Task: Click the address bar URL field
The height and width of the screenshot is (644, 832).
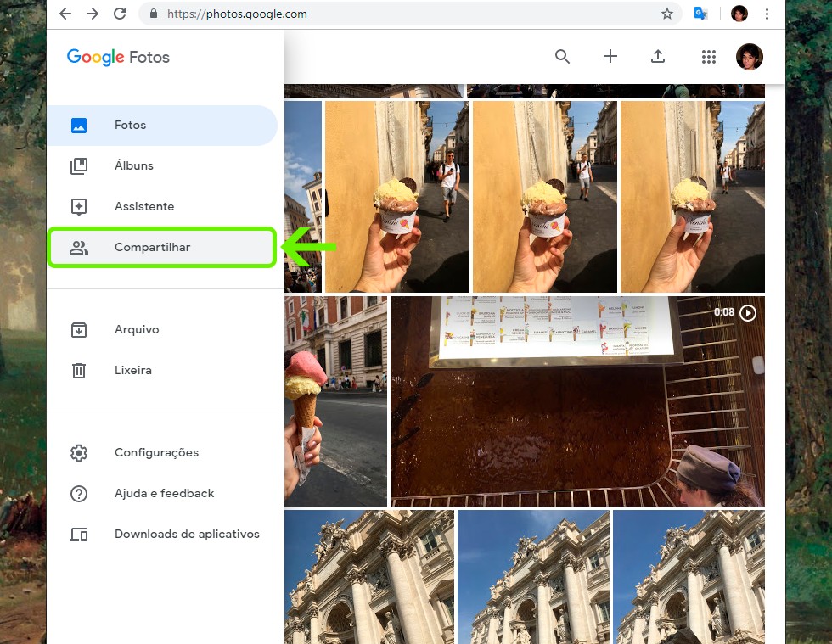Action: [382, 14]
